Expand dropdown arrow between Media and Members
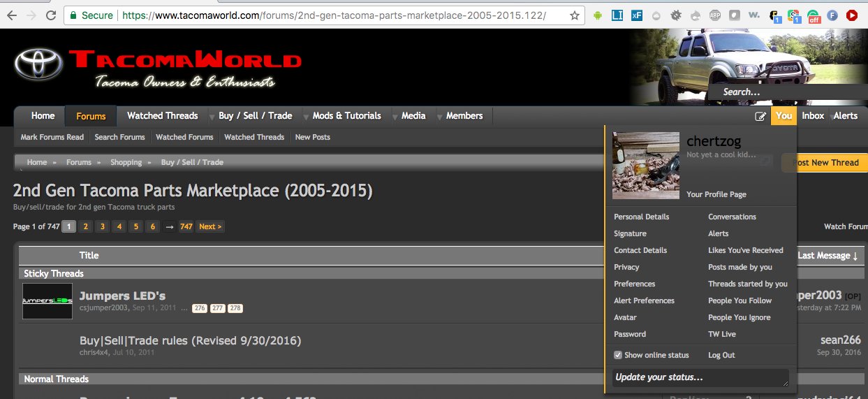Viewport: 868px width, 399px height. pyautogui.click(x=439, y=116)
